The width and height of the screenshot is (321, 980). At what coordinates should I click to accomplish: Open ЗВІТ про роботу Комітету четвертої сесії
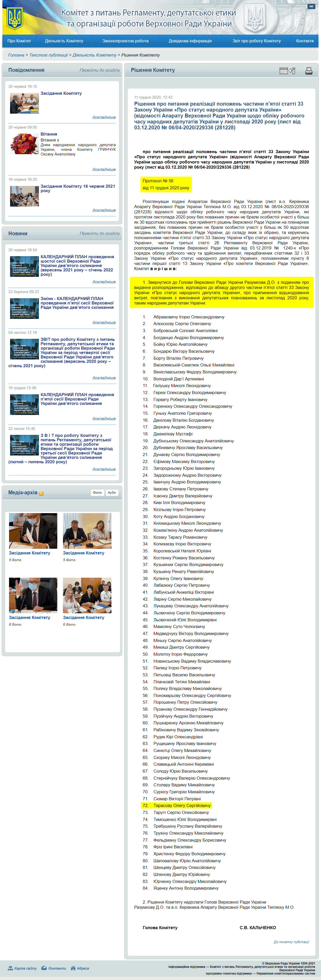pyautogui.click(x=62, y=352)
